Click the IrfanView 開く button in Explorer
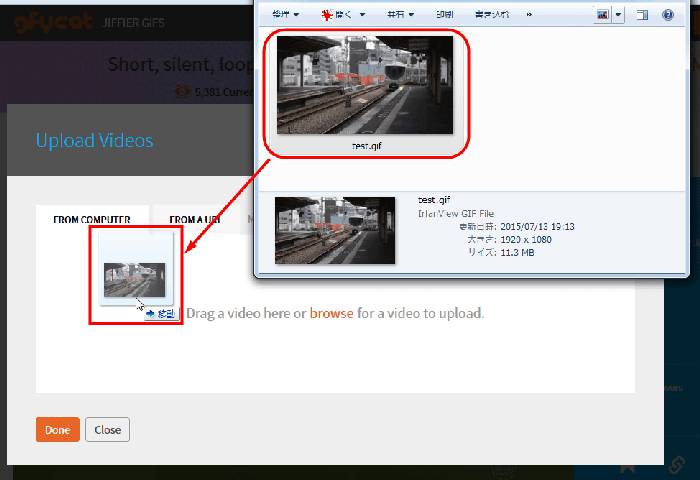This screenshot has height=480, width=700. pos(337,15)
